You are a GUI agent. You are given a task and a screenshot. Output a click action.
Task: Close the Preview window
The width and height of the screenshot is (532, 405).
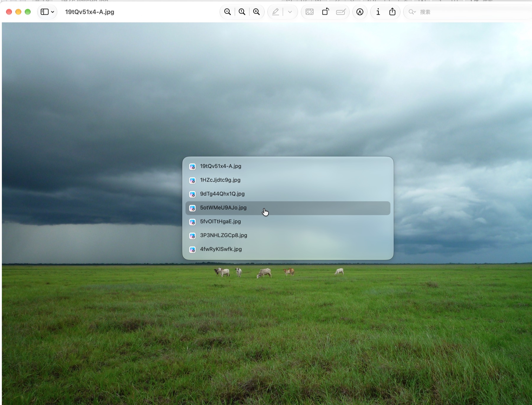click(x=9, y=12)
